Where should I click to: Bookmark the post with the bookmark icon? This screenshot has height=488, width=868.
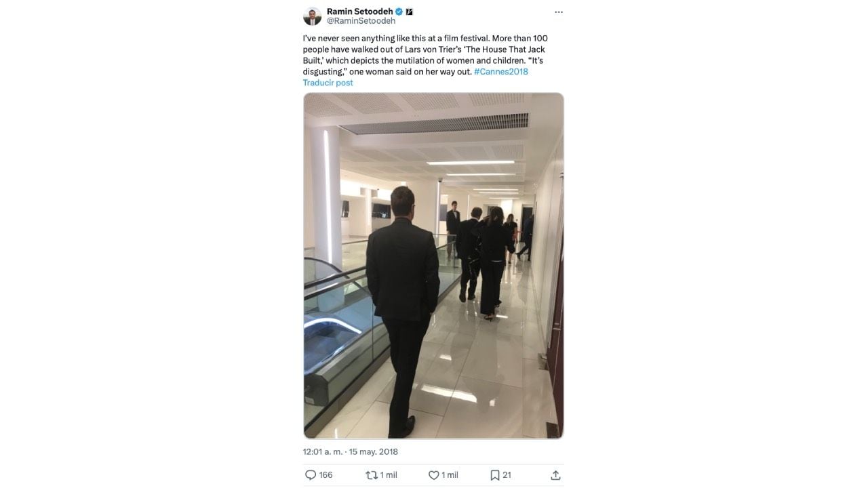point(495,475)
